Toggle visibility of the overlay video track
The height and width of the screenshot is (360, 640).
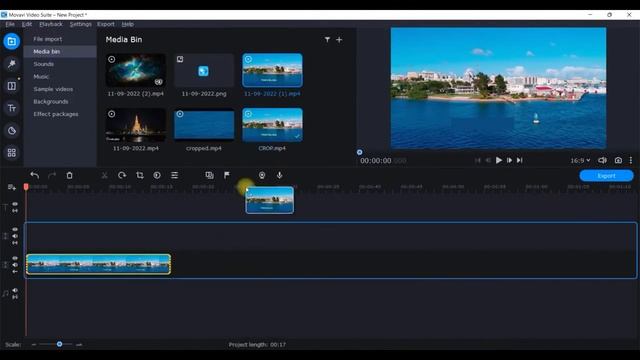pos(15,229)
